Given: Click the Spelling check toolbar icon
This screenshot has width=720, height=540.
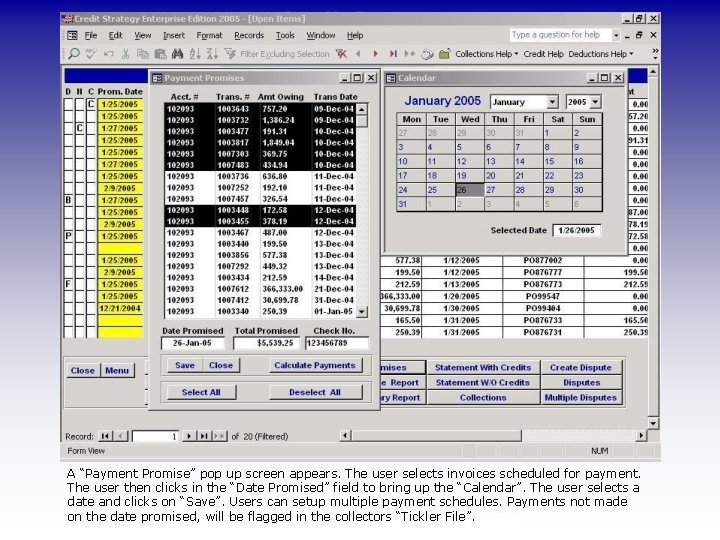Looking at the screenshot, I should click(91, 54).
